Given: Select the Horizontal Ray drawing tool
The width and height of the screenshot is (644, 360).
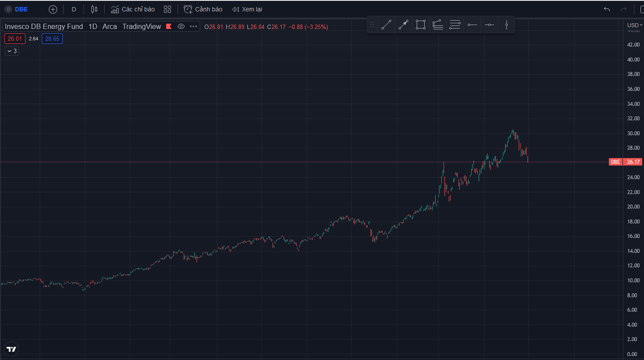Looking at the screenshot, I should point(472,25).
